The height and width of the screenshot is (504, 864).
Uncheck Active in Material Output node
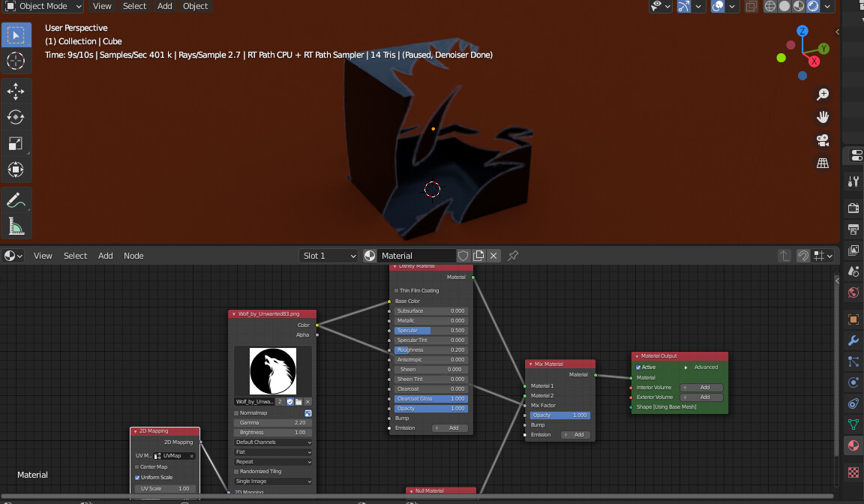tap(638, 367)
